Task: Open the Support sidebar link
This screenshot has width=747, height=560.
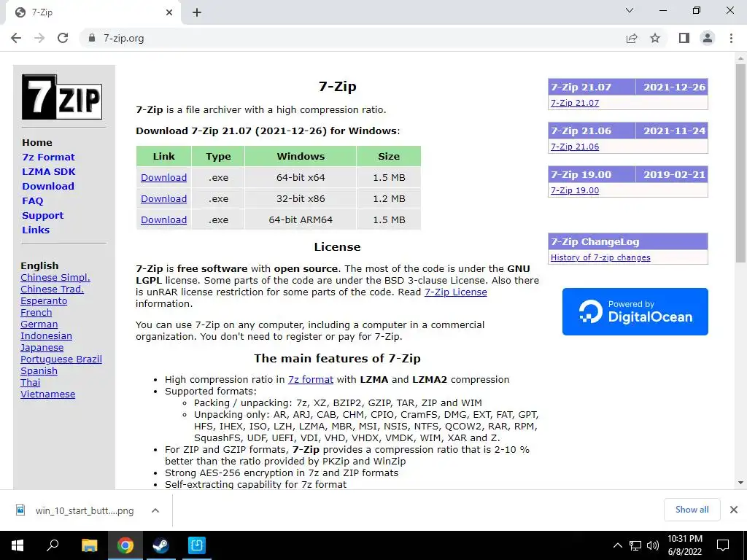Action: point(42,215)
